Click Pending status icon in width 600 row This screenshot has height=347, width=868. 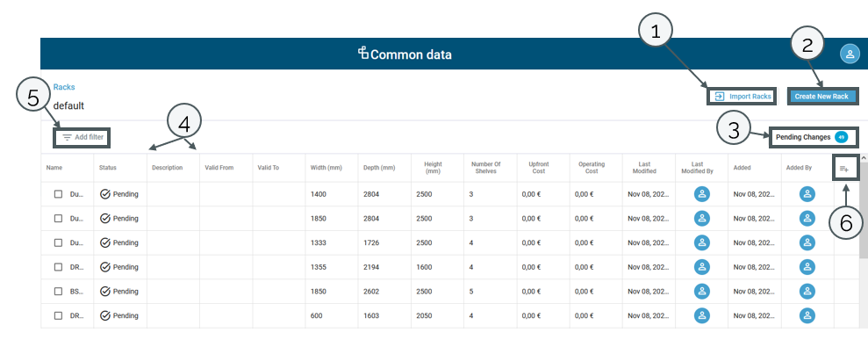[x=105, y=315]
